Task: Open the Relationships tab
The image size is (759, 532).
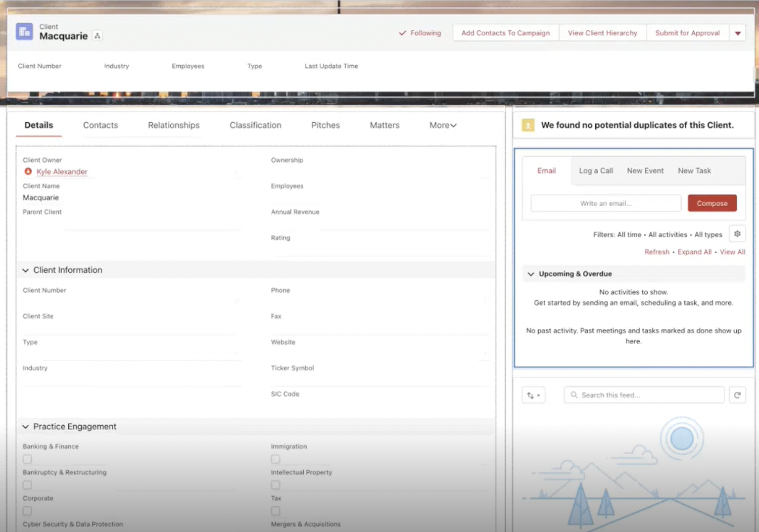Action: coord(174,125)
